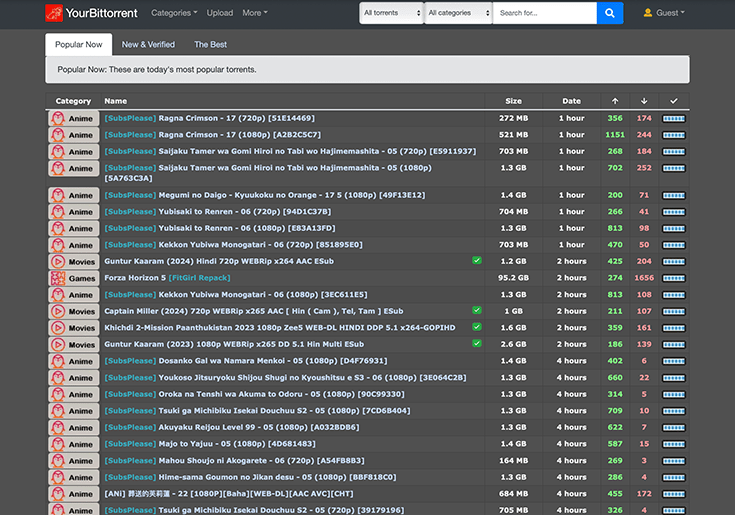Click health bar for Mahou Shoujo ni Akogarete row
This screenshot has width=735, height=515.
pyautogui.click(x=674, y=461)
